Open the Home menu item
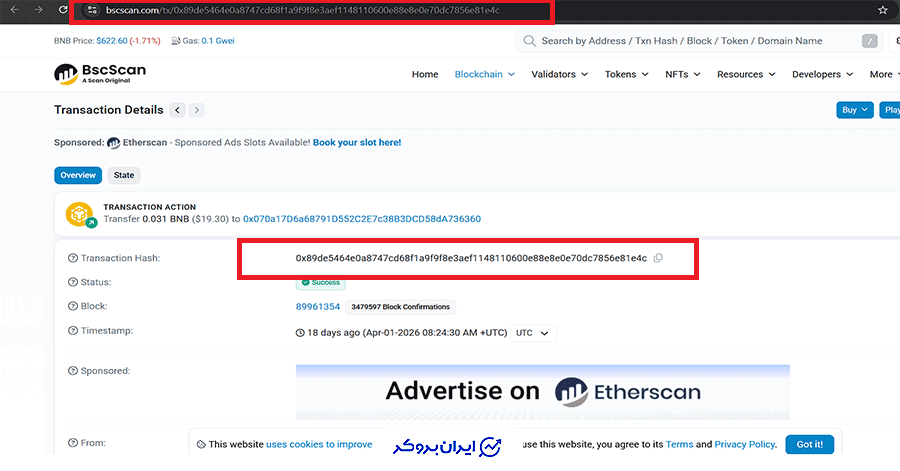 (x=425, y=74)
